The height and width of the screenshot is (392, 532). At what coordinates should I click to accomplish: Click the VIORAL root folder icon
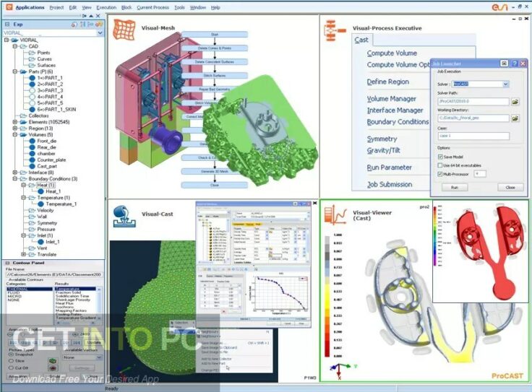coord(14,40)
